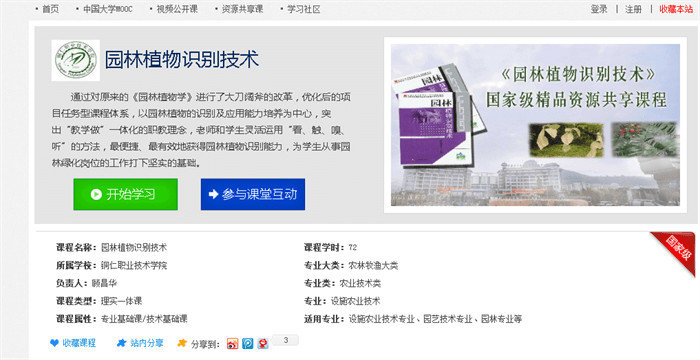Open 首页 in the top navigation
The width and height of the screenshot is (700, 360).
pyautogui.click(x=50, y=9)
